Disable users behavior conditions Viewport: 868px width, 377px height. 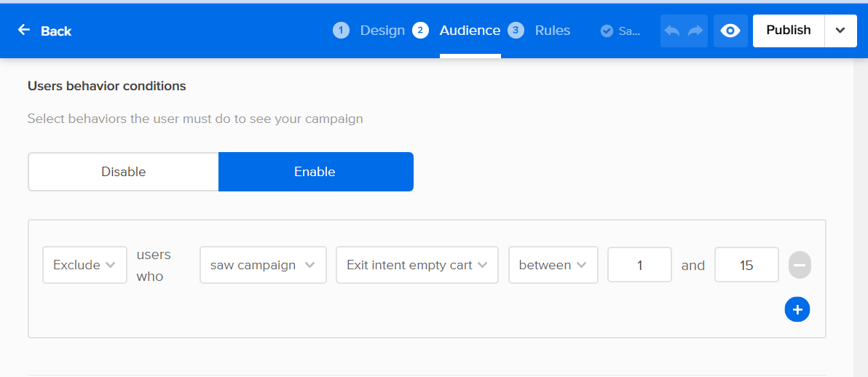[123, 172]
